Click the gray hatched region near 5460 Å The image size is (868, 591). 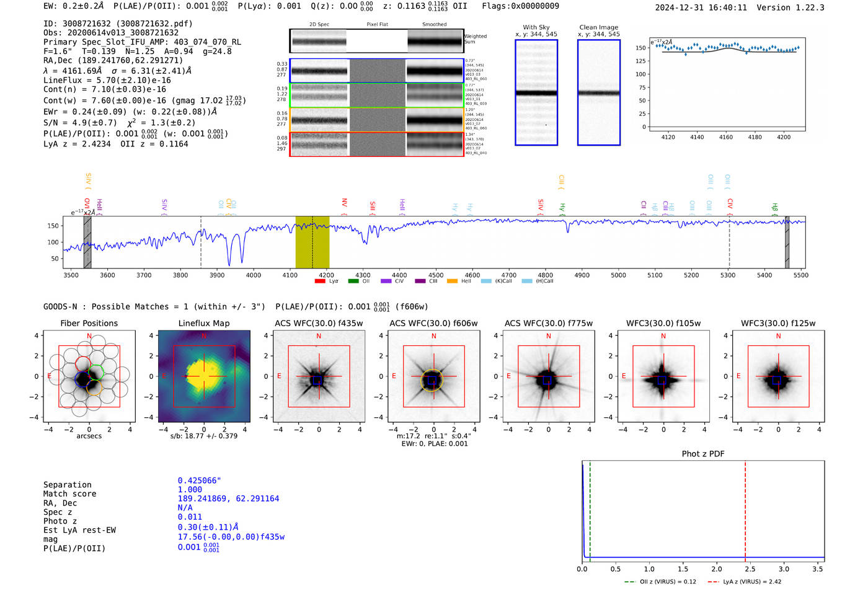pyautogui.click(x=787, y=242)
